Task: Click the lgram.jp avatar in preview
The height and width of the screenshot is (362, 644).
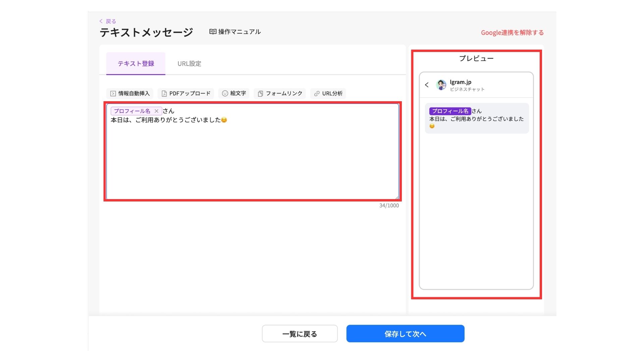Action: pyautogui.click(x=441, y=85)
